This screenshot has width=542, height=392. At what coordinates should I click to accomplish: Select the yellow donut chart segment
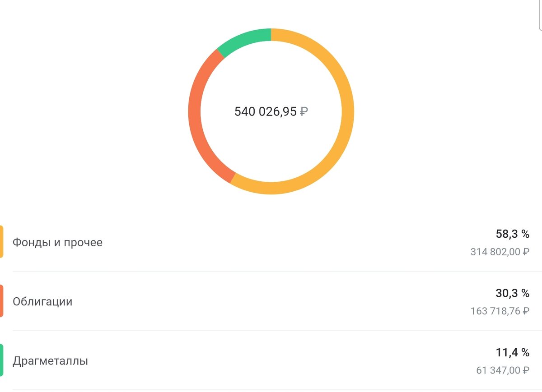[348, 111]
